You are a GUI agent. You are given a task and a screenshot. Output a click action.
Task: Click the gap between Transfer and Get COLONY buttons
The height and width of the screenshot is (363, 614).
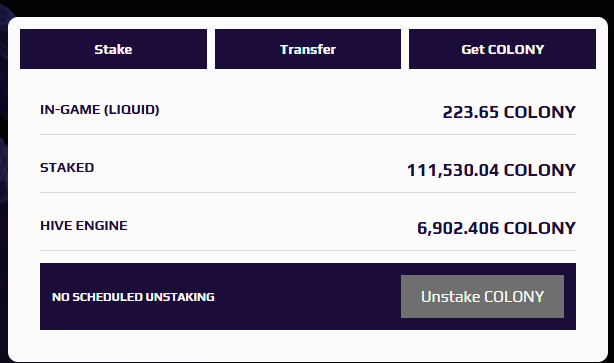coord(405,49)
